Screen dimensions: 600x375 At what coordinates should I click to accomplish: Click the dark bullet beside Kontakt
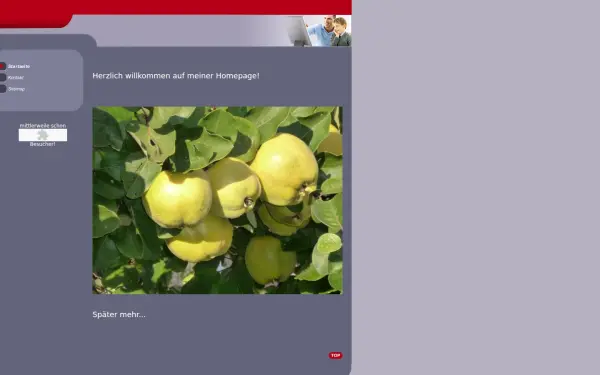tap(2, 78)
